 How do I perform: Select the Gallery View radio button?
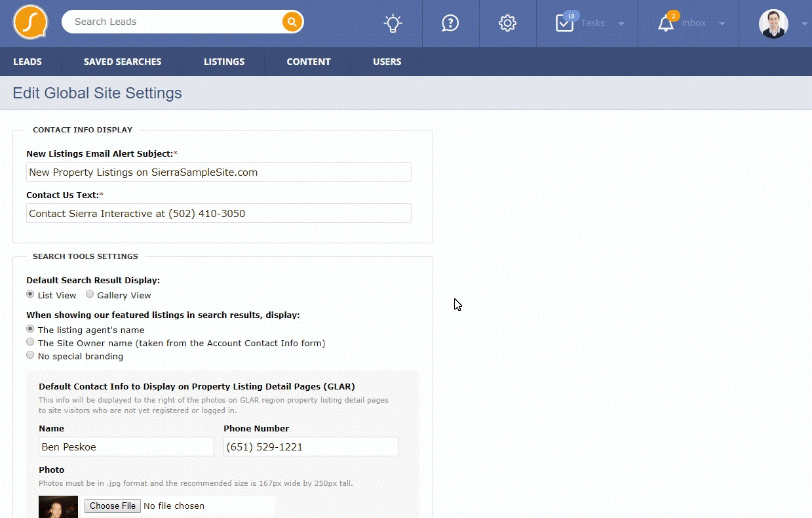[x=90, y=294]
